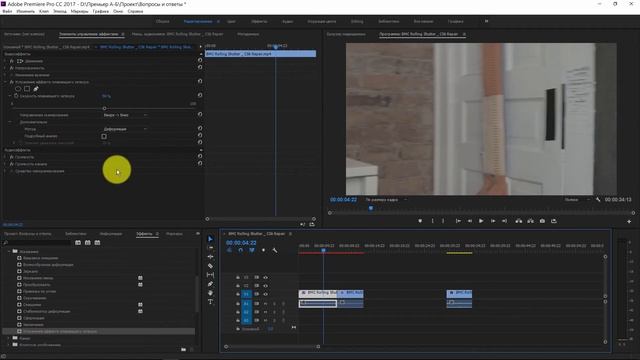Image resolution: width=640 pixels, height=360 pixels.
Task: Filter effects by YUV badge
Action: (x=97, y=242)
